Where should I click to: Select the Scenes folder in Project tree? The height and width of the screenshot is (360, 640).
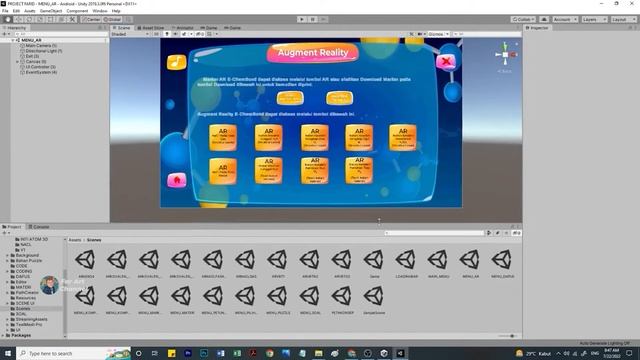pos(23,309)
